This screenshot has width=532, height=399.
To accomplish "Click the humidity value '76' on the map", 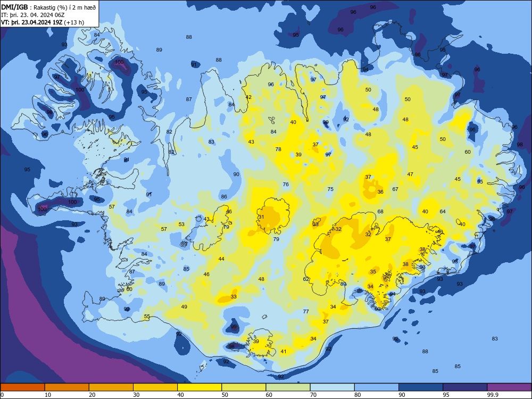I will click(286, 184).
